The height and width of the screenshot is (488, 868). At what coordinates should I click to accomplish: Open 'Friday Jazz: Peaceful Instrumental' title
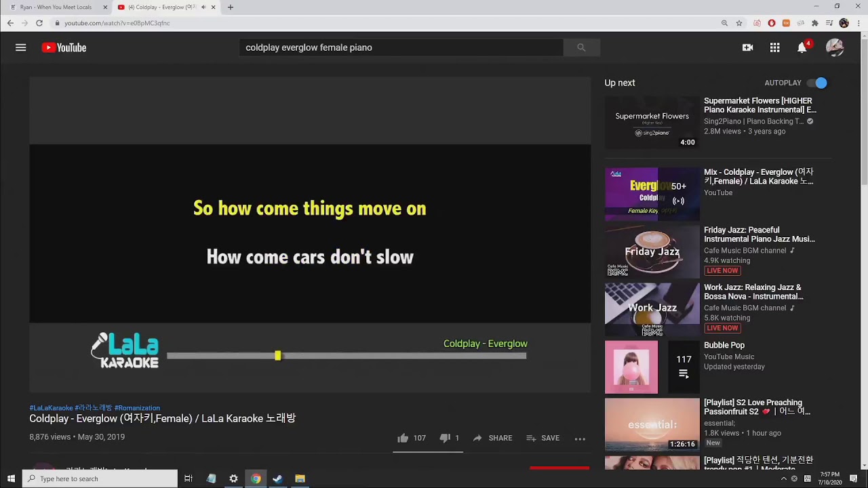point(759,235)
